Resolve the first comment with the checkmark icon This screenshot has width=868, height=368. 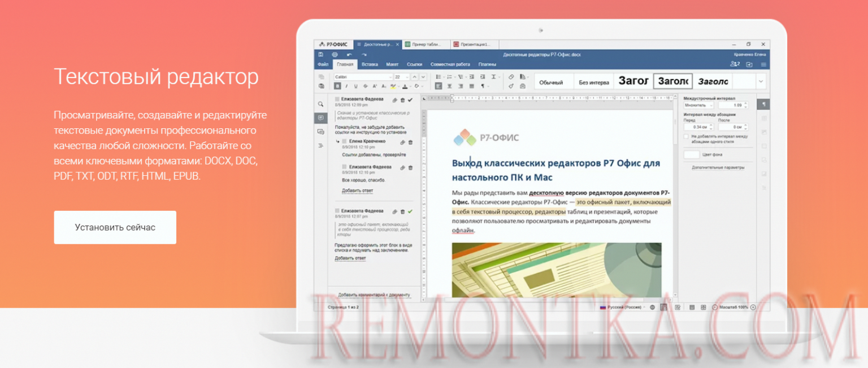click(410, 100)
